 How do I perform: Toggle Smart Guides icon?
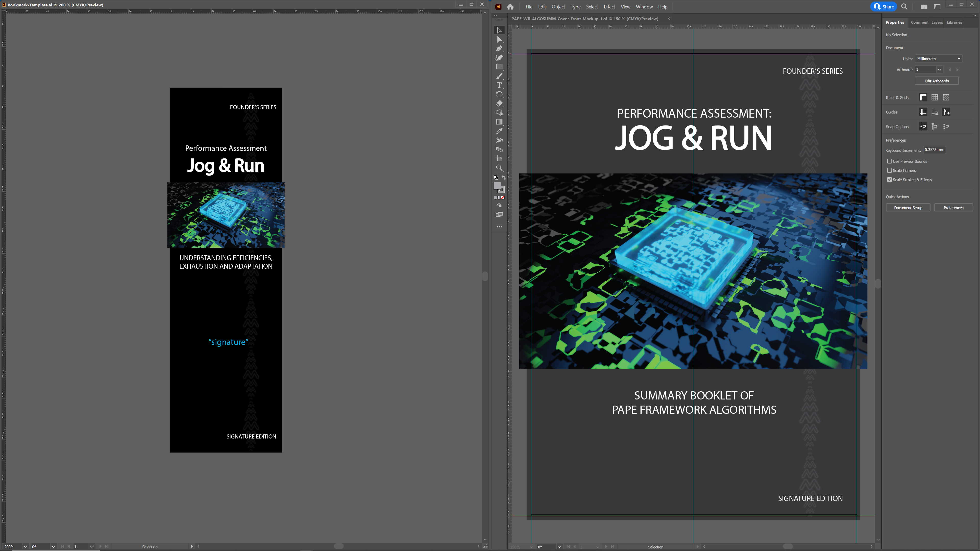coord(946,112)
